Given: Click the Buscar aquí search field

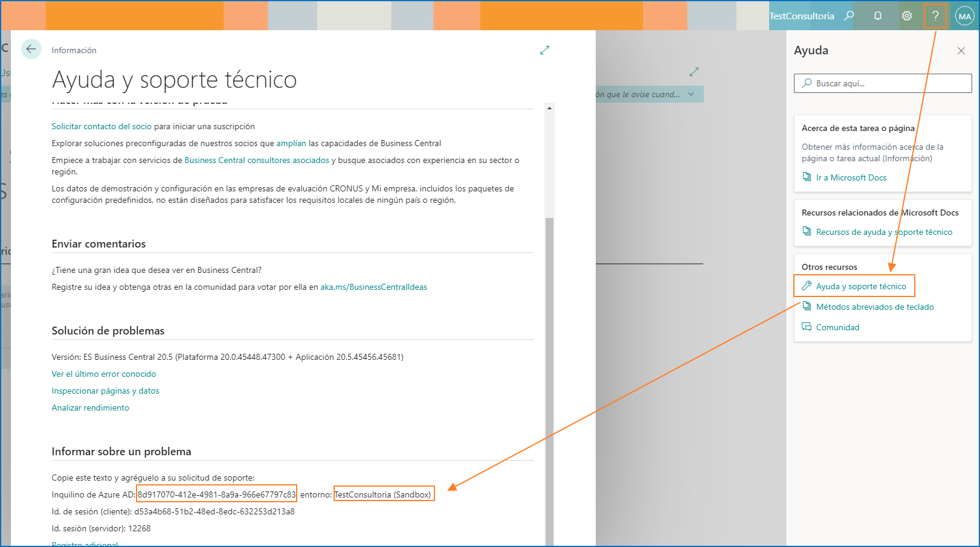Looking at the screenshot, I should coord(883,83).
